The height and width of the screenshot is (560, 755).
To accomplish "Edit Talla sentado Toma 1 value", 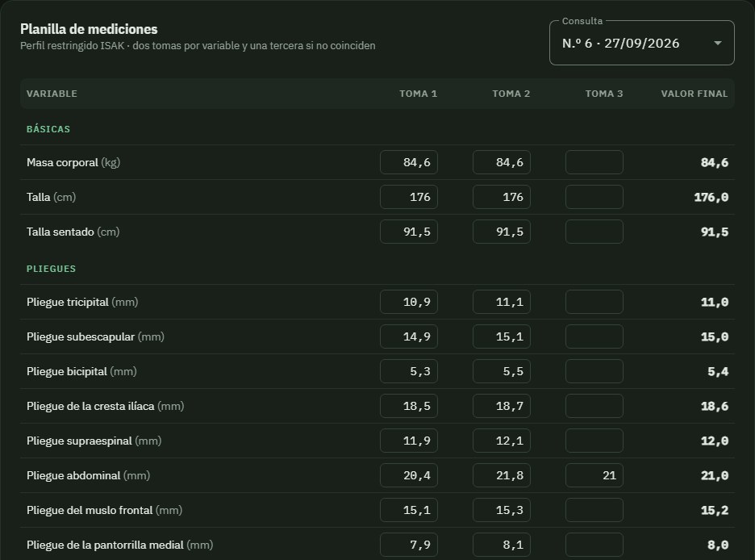I will pyautogui.click(x=409, y=232).
